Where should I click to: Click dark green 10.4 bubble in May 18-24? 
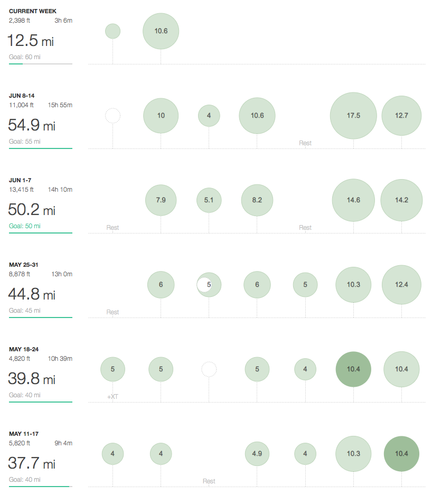353,369
